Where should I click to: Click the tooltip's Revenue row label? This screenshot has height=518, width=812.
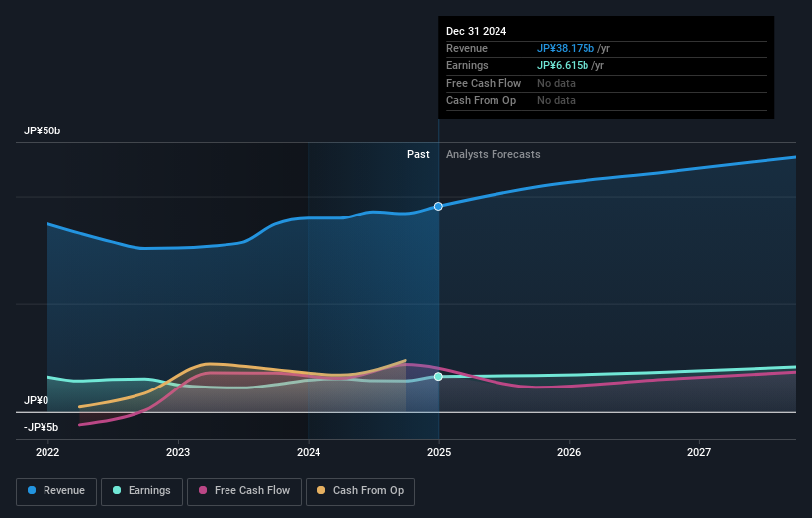pos(467,48)
